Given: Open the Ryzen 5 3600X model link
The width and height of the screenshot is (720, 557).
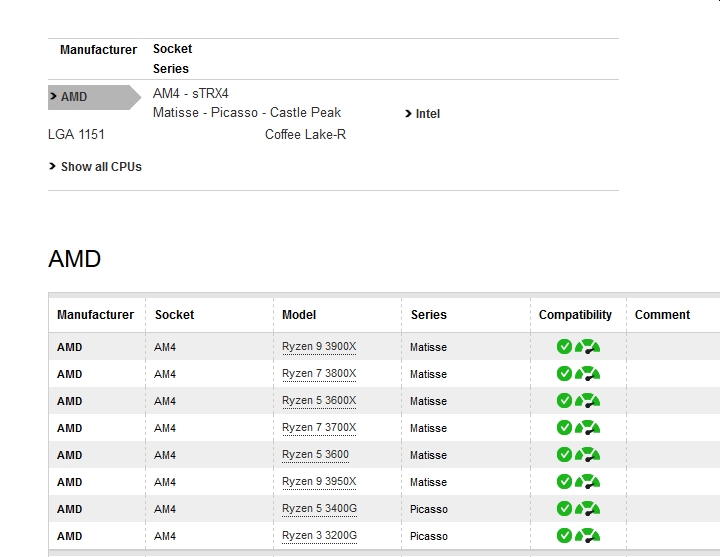Looking at the screenshot, I should [x=319, y=401].
